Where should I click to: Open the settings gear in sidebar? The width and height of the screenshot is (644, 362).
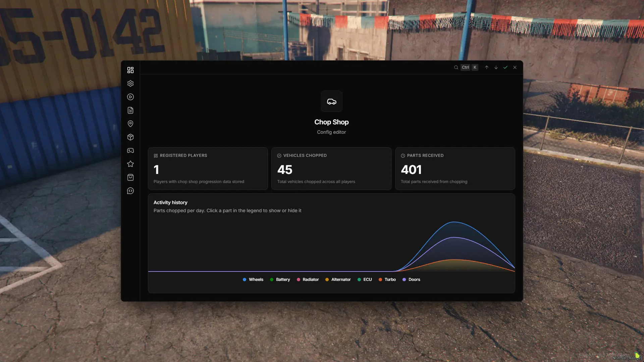coord(130,83)
